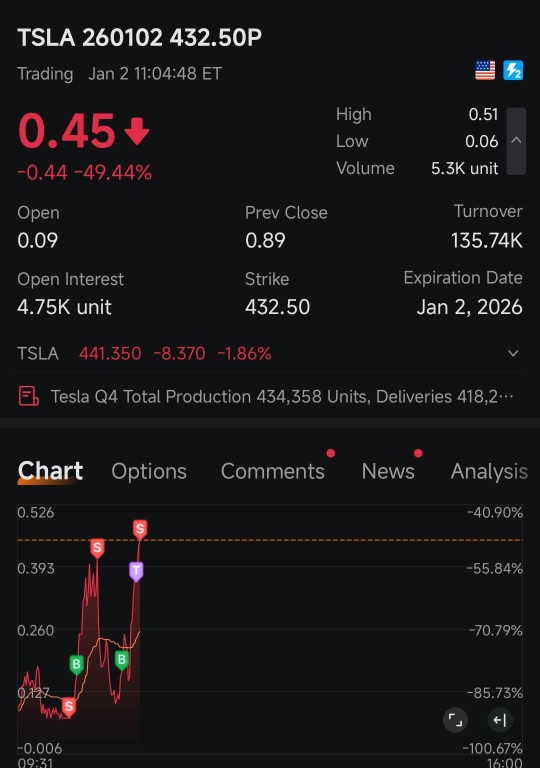Jump to latest with the arrow-bar icon
The image size is (540, 768).
point(500,720)
